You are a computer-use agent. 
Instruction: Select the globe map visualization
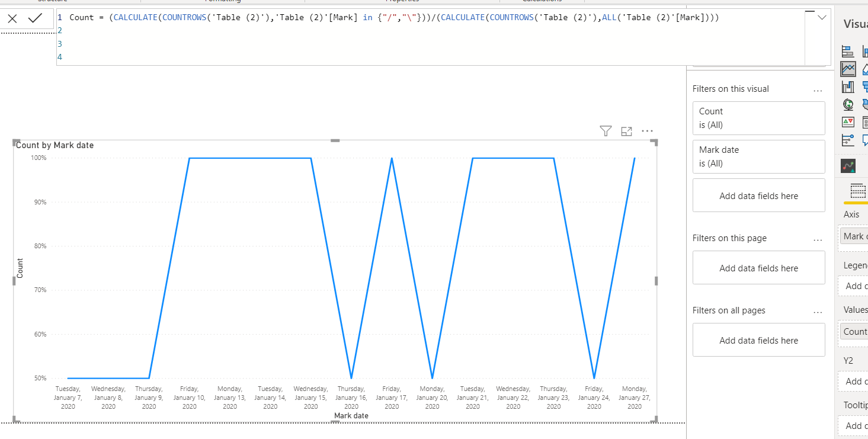point(848,105)
